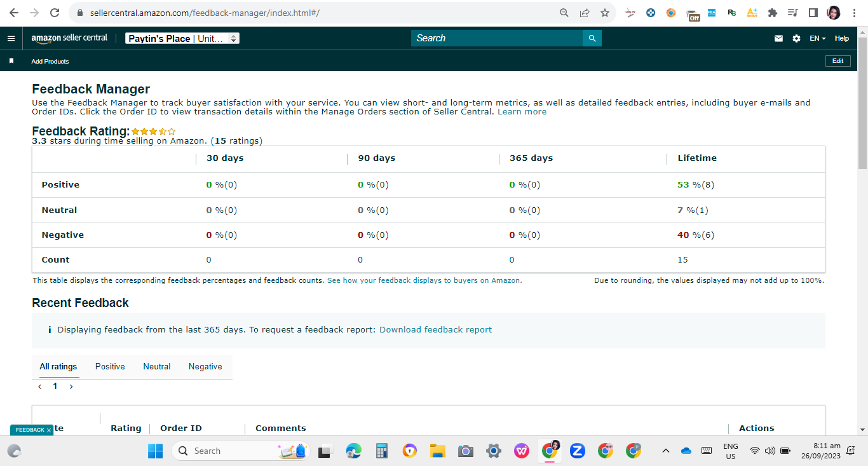Bookmark this page with the star
Viewport: 868px width, 466px height.
pos(605,13)
